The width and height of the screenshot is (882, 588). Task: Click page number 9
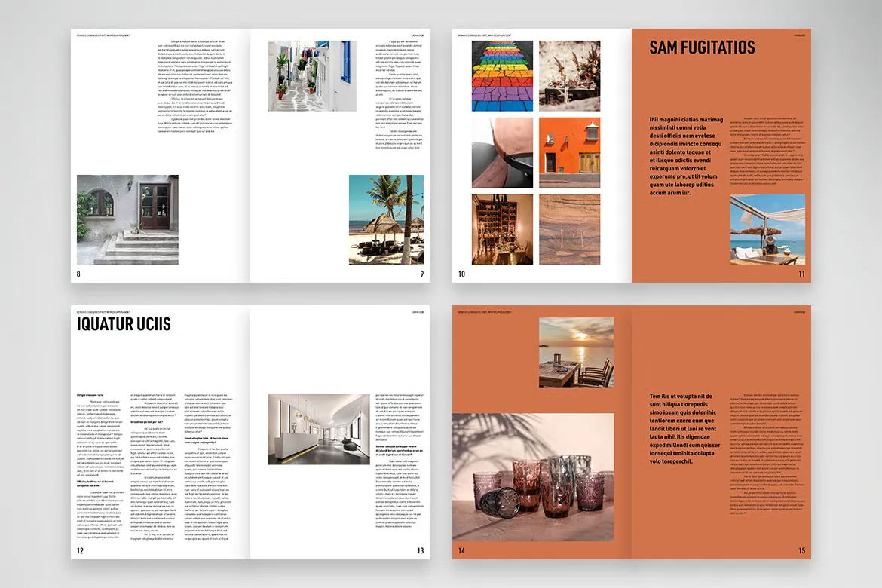(422, 274)
